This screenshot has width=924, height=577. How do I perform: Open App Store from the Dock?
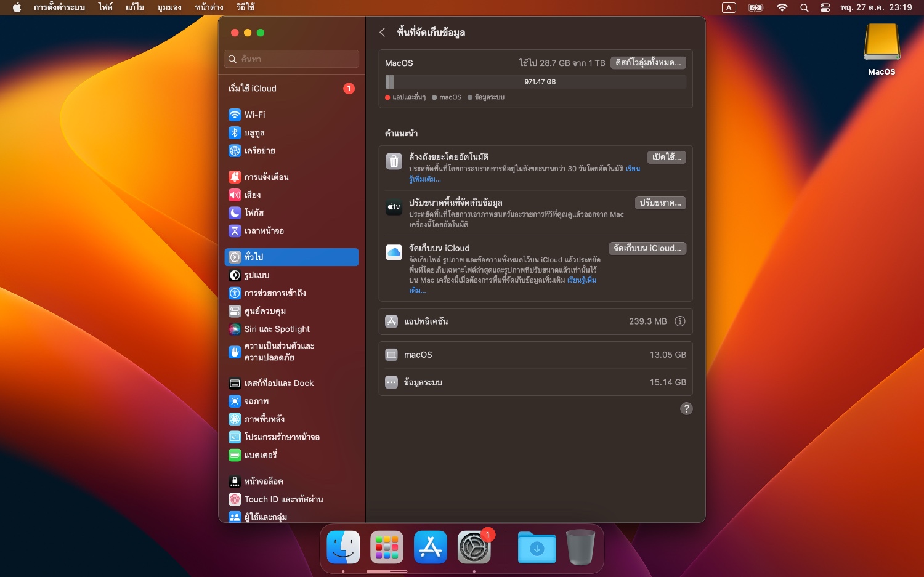point(431,547)
